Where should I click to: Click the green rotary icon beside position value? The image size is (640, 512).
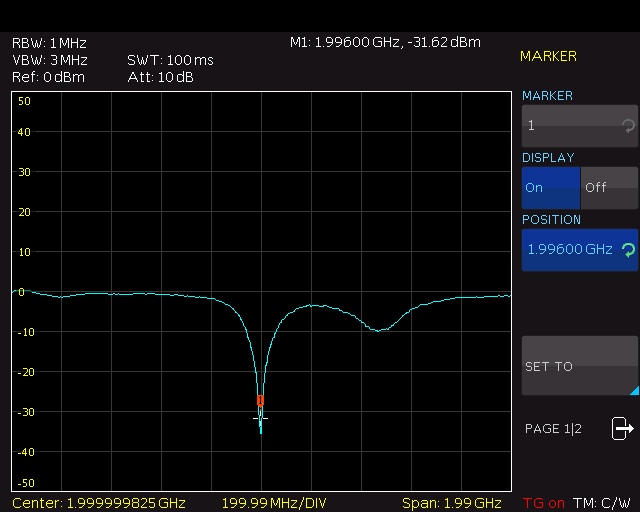coord(627,249)
